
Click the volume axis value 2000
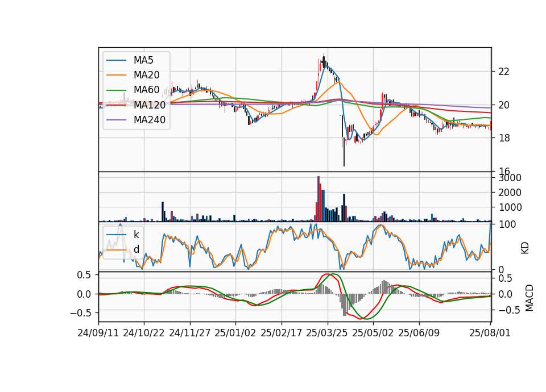[510, 193]
